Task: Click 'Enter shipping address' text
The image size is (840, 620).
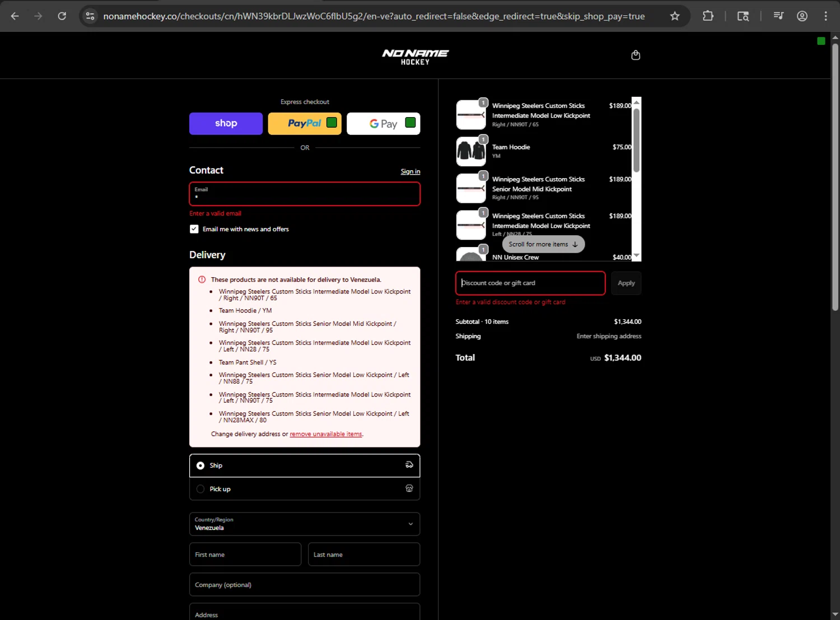Action: coord(609,336)
